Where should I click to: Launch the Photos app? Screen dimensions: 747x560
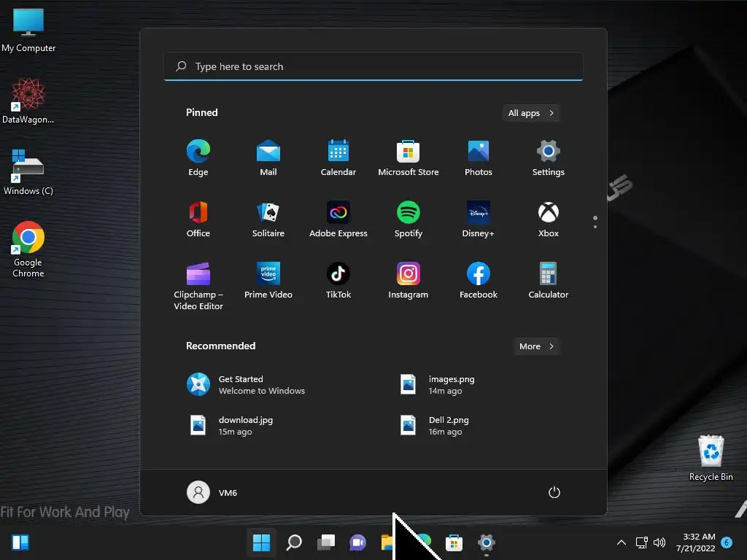[479, 157]
